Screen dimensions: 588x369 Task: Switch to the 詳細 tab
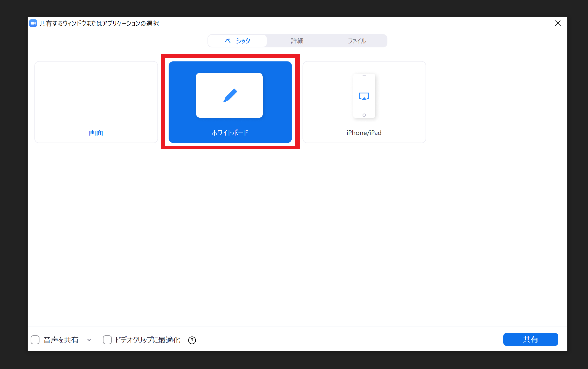pyautogui.click(x=296, y=41)
